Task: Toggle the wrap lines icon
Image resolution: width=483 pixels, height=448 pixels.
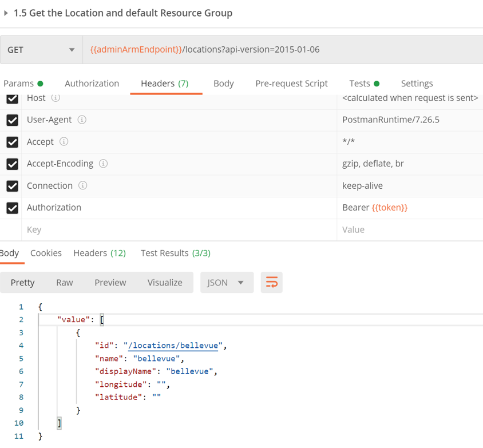Action: tap(271, 282)
